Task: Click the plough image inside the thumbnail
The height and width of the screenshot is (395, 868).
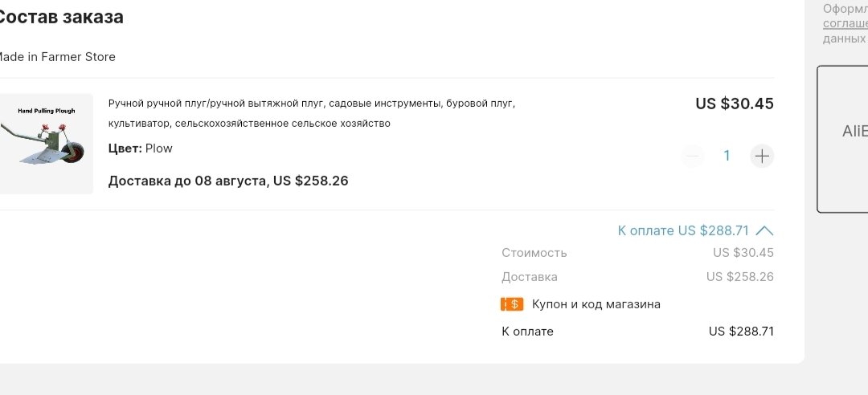Action: coord(43,143)
